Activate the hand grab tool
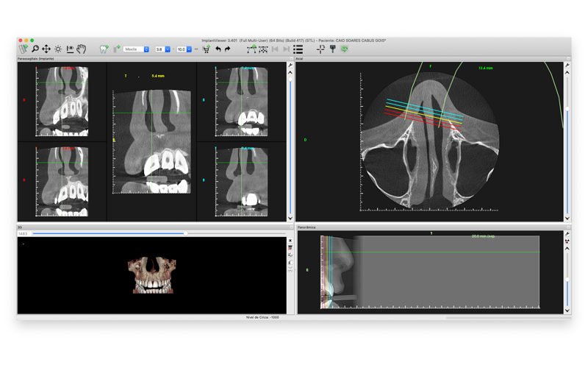Image resolution: width=588 pixels, height=368 pixels. point(82,49)
